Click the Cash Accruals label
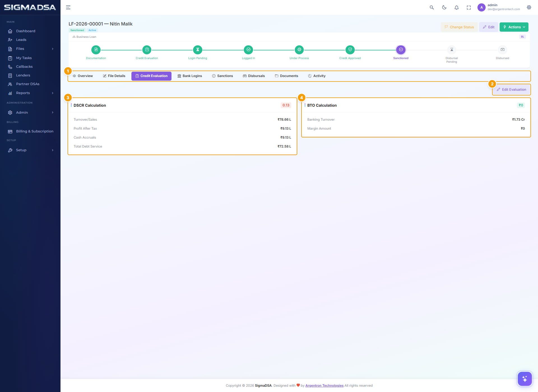The image size is (538, 392). pyautogui.click(x=85, y=137)
